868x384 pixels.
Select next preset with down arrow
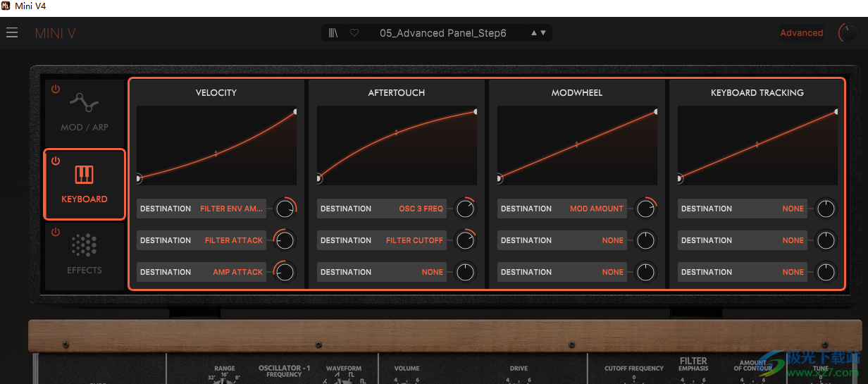[x=542, y=33]
